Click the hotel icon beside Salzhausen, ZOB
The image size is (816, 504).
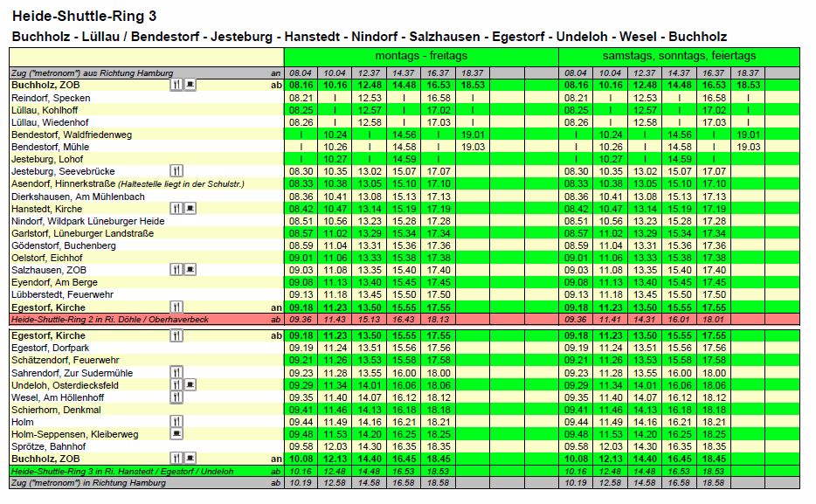coord(190,271)
